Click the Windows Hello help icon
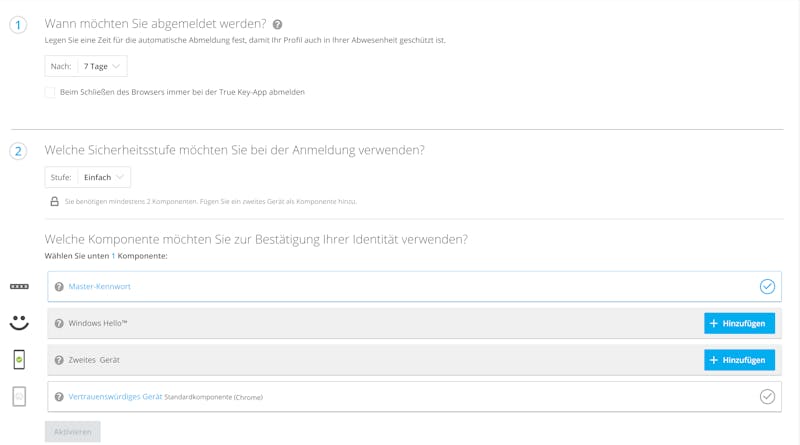 coord(59,324)
